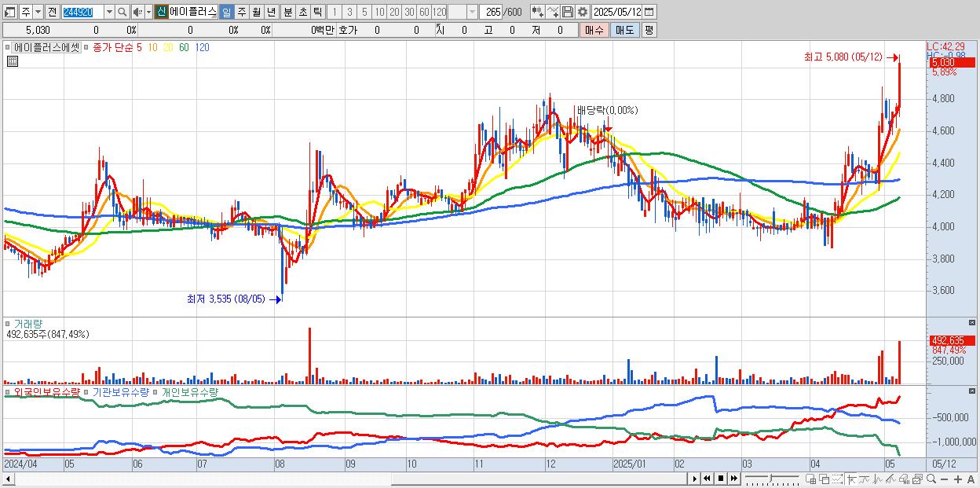Open the speaker icon dropdown arrow

pos(148,12)
